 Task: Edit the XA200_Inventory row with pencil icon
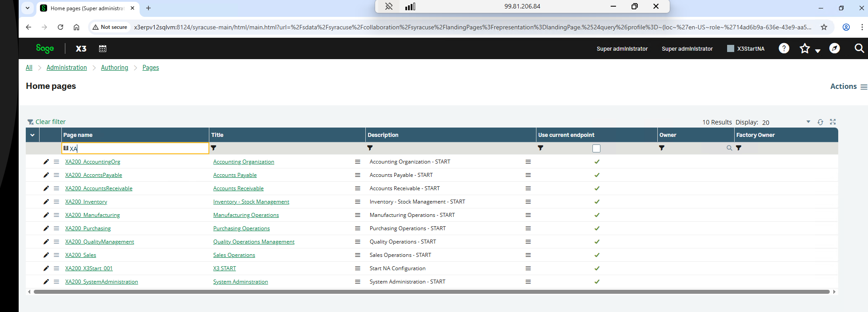pyautogui.click(x=46, y=202)
